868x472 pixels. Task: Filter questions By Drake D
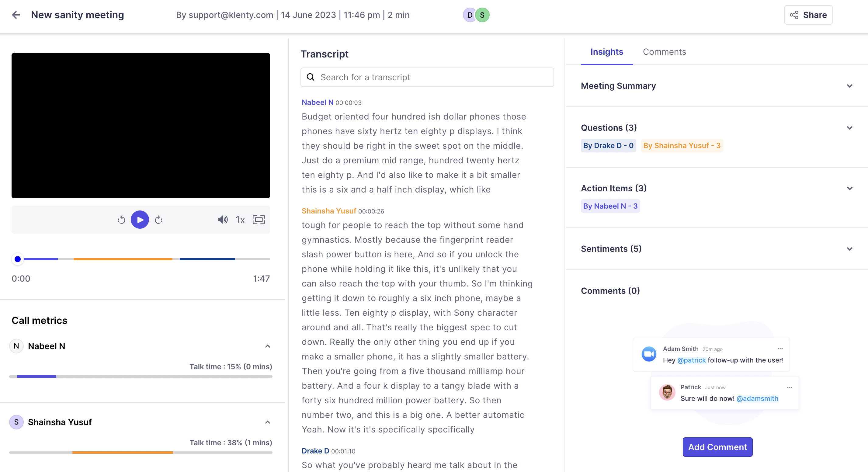click(608, 146)
